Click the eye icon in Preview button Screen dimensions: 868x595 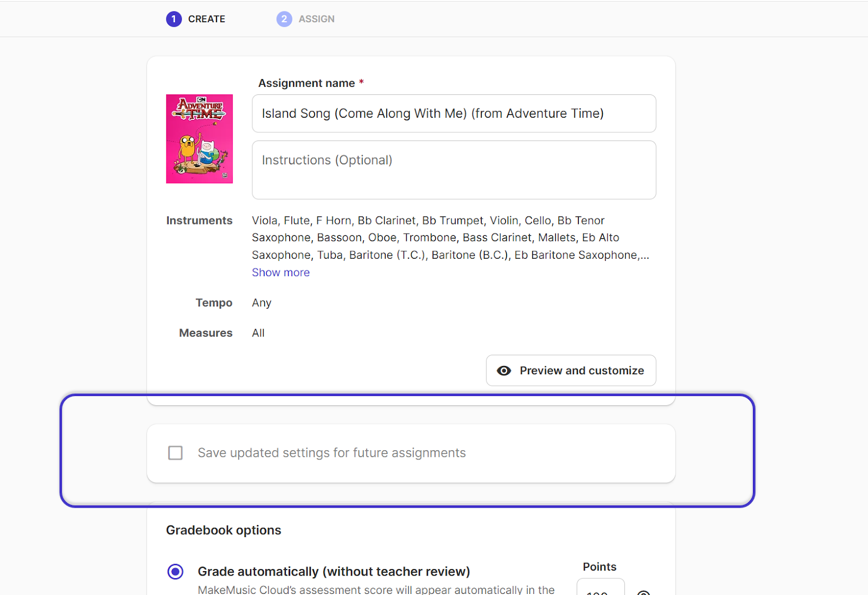coord(504,370)
